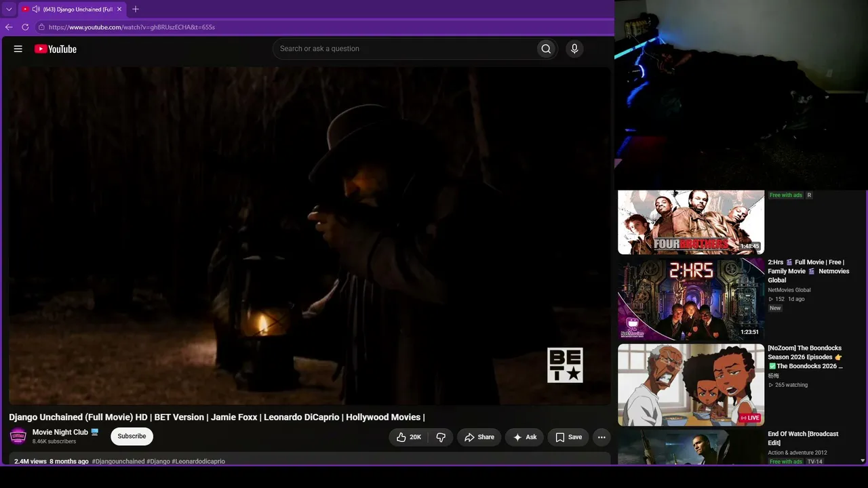Save the video to a playlist

(x=568, y=437)
